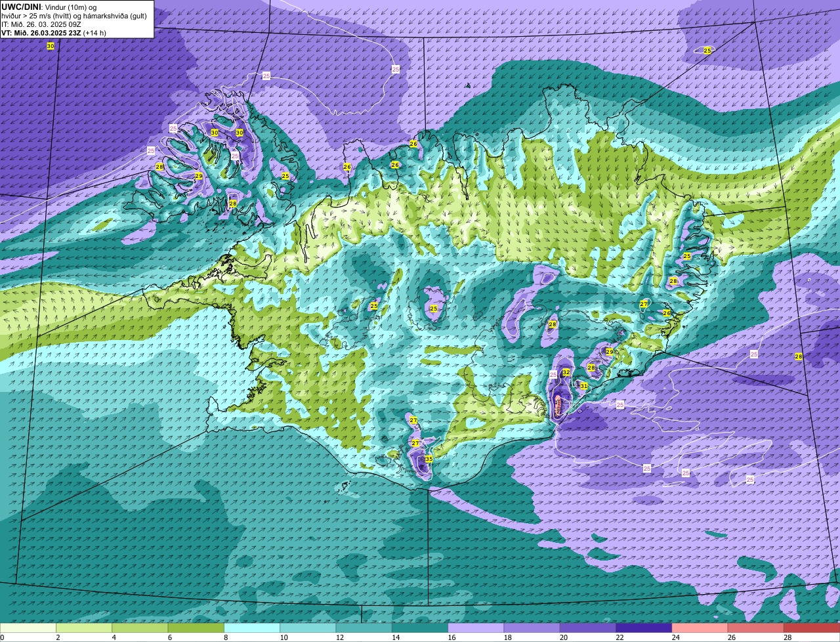Screen dimensions: 840x642
Task: Click the yellow max gust marker "35"
Action: coord(429,459)
